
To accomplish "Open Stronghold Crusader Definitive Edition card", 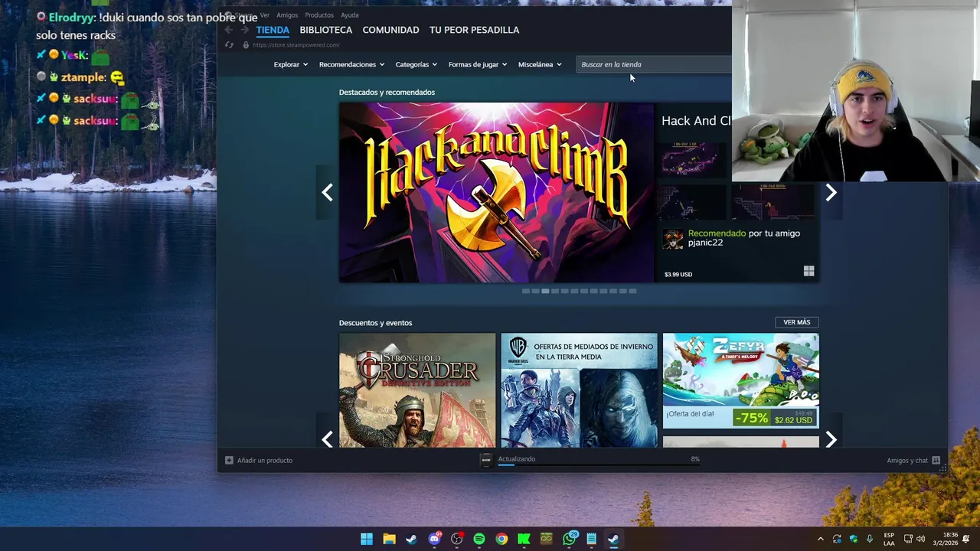I will coord(417,390).
